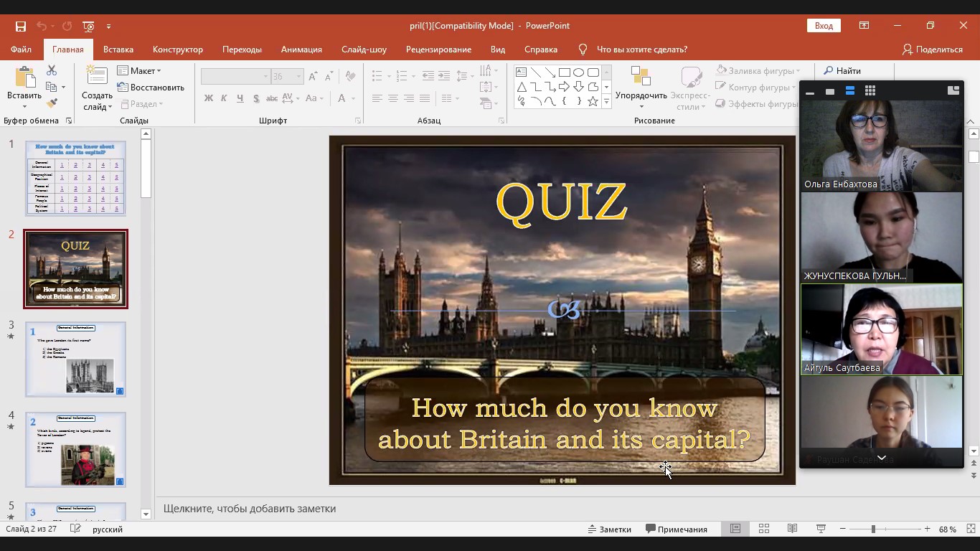Toggle Заметки notes pane in status bar
The width and height of the screenshot is (980, 551).
tap(609, 529)
